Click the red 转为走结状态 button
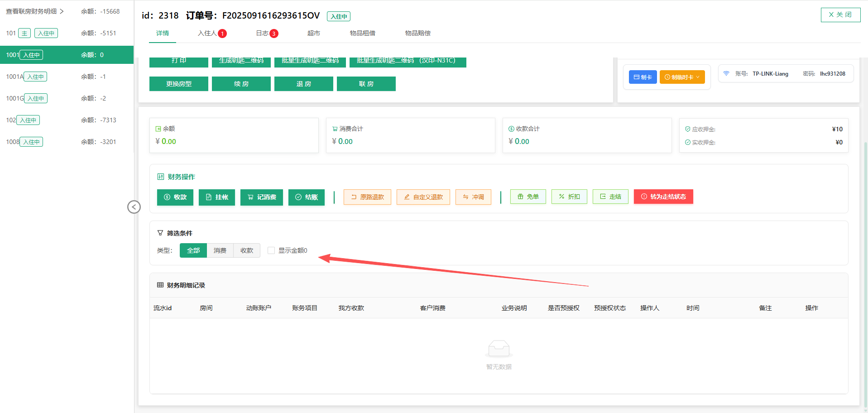Screen dimensions: 868x413 (663, 197)
